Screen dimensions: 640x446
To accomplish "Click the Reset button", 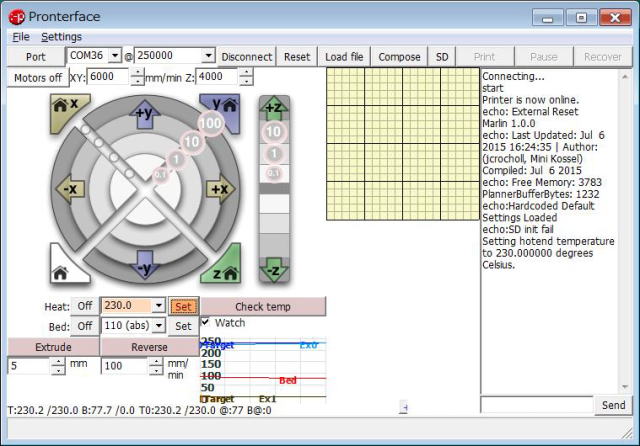I will point(297,57).
